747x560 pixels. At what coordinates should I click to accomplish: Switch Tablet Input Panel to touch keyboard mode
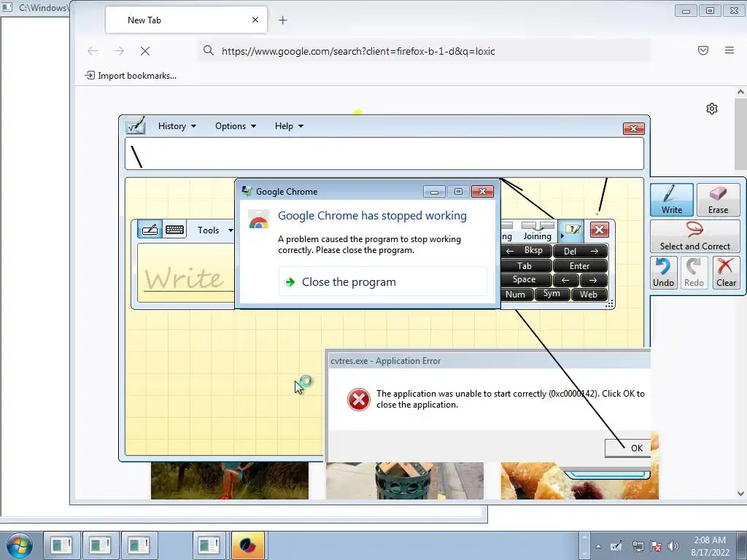pos(174,230)
